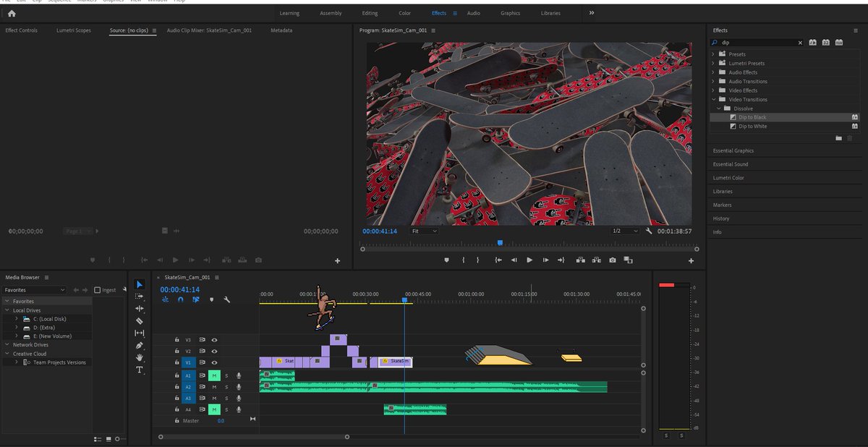Expand the Video Effects folder
This screenshot has width=868, height=447.
(714, 90)
